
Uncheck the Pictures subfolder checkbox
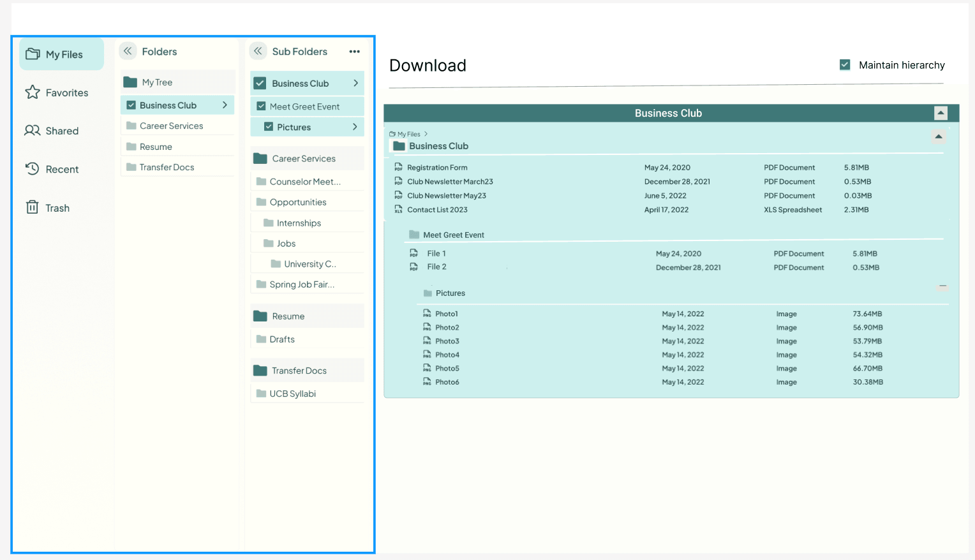(269, 127)
